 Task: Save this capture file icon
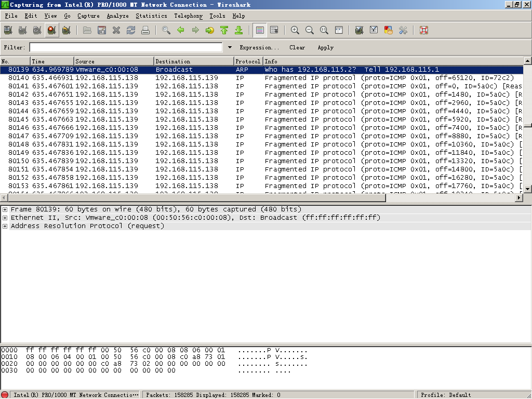pyautogui.click(x=102, y=30)
